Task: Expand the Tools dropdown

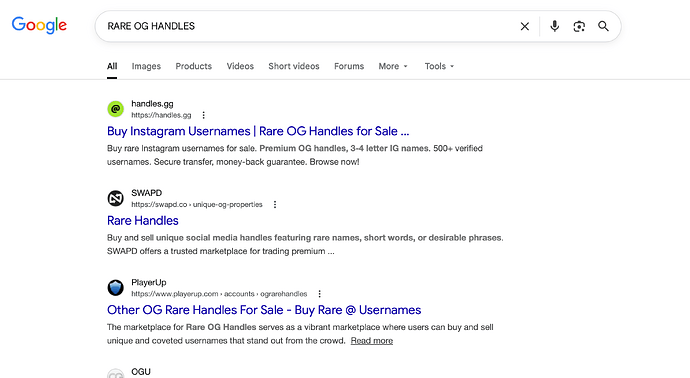Action: (439, 66)
